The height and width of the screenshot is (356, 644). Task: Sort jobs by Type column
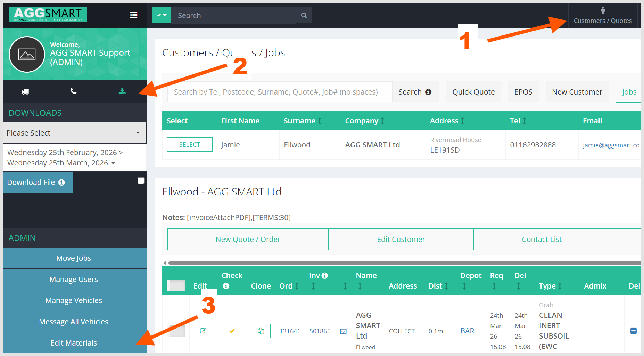click(x=560, y=286)
